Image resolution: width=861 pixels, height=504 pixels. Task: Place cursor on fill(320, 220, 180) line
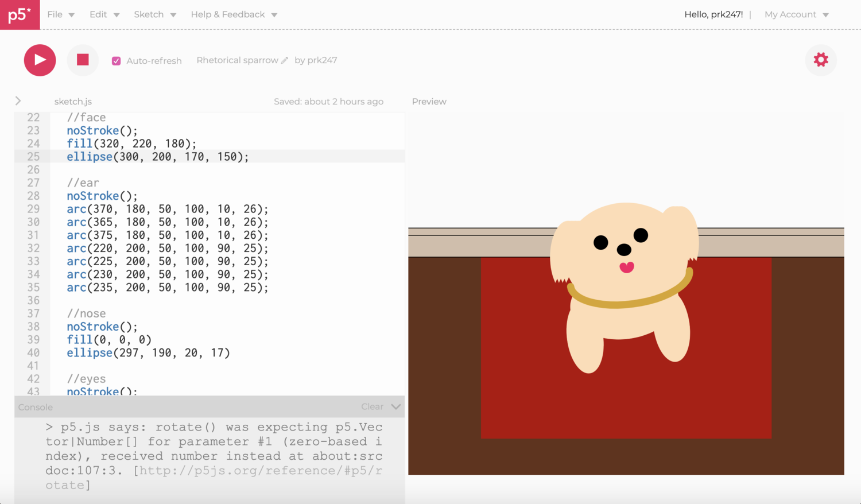(131, 144)
